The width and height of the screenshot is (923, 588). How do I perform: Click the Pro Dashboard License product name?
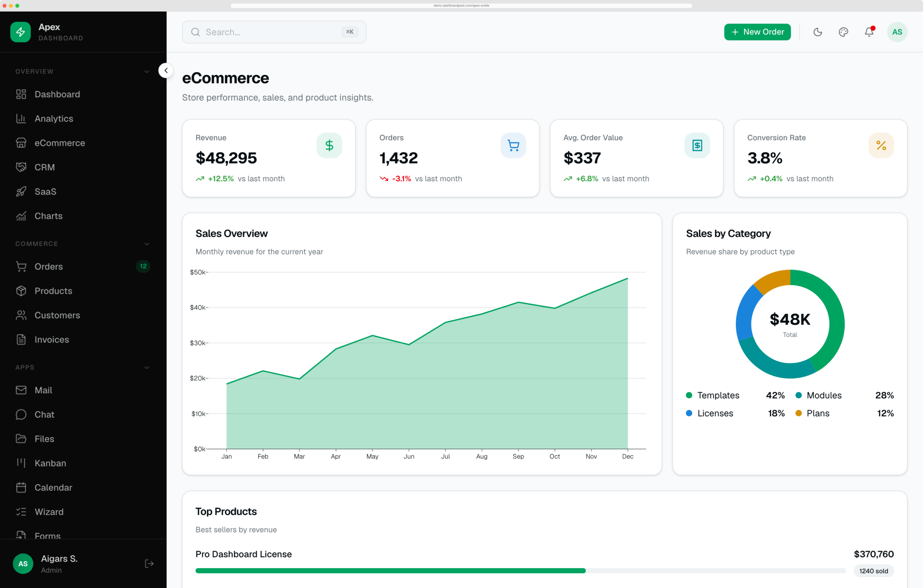tap(243, 554)
